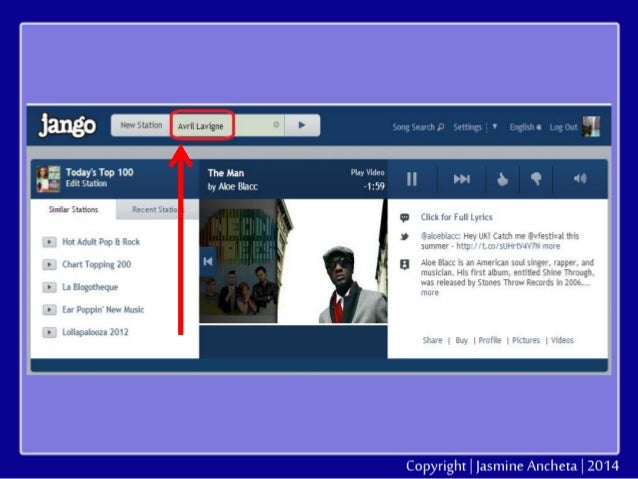638x479 pixels.
Task: Open the artist Profile
Action: click(489, 340)
